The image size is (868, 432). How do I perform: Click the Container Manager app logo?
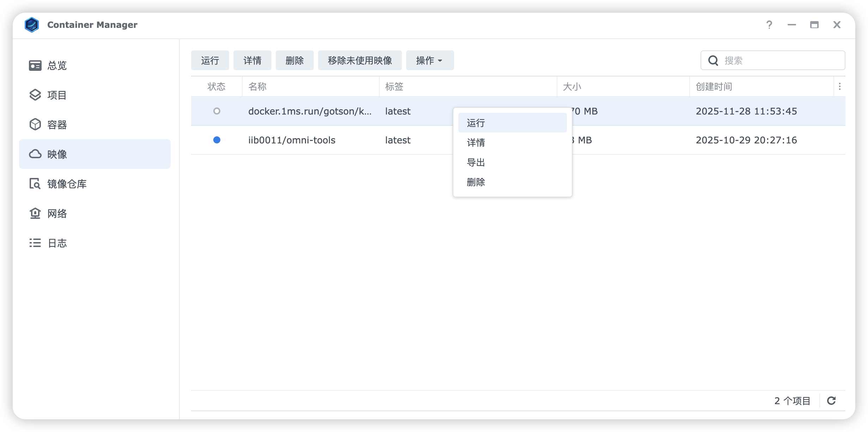32,25
